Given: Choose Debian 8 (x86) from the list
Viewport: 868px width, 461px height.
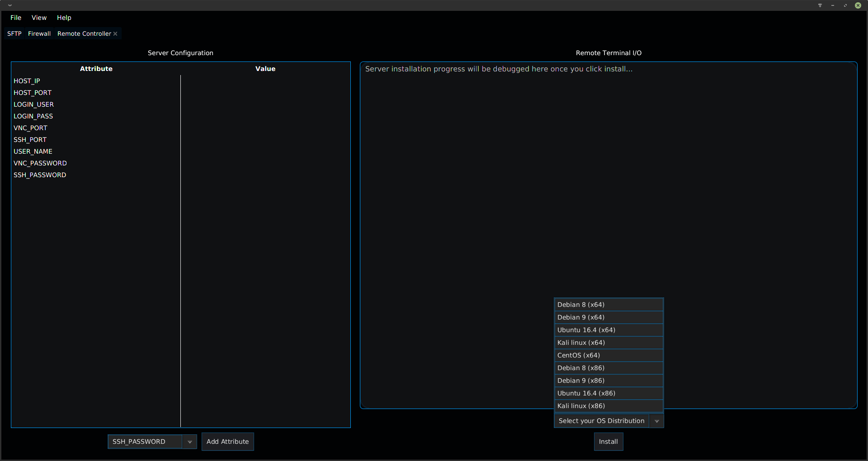Looking at the screenshot, I should [x=609, y=368].
